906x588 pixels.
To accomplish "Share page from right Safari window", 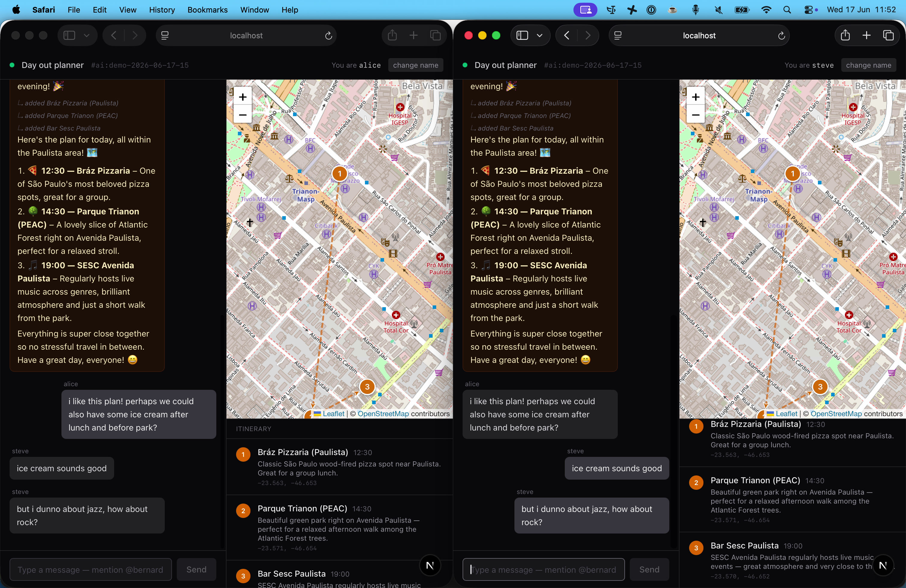I will pyautogui.click(x=845, y=35).
